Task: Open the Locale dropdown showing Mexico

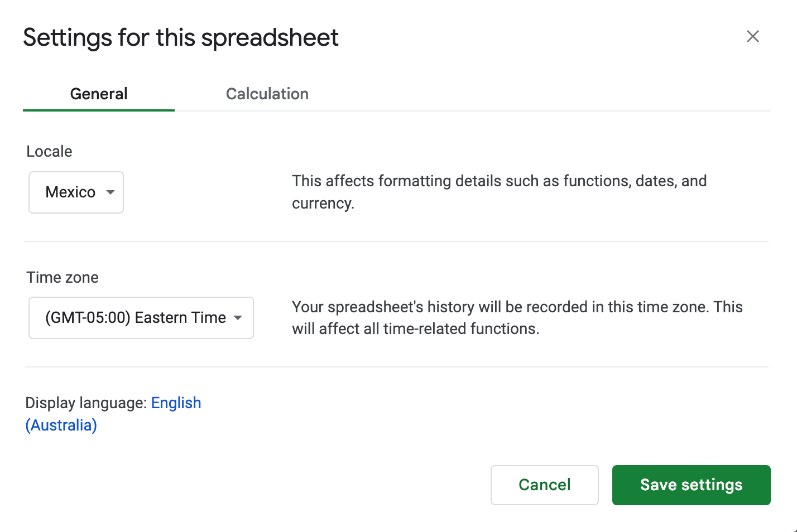Action: tap(76, 192)
